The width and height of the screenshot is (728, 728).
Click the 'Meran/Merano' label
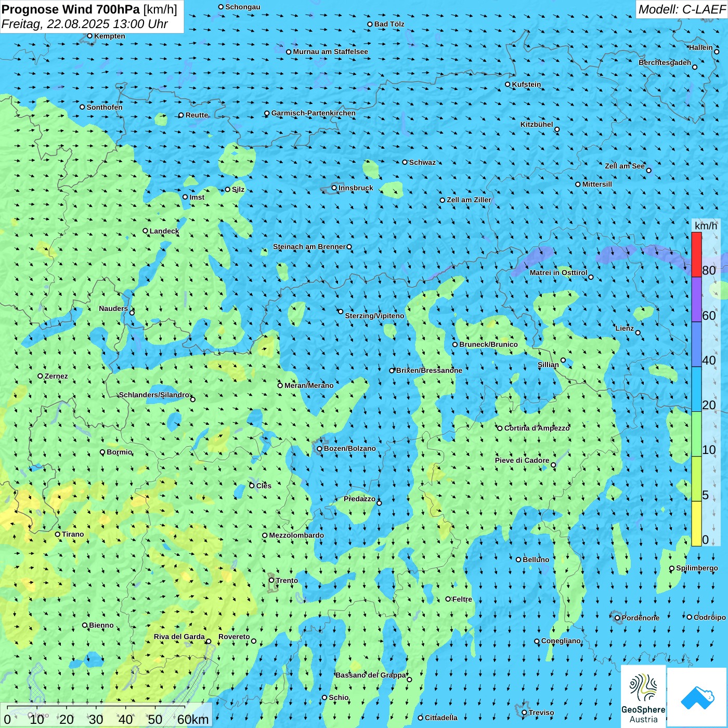click(x=309, y=385)
